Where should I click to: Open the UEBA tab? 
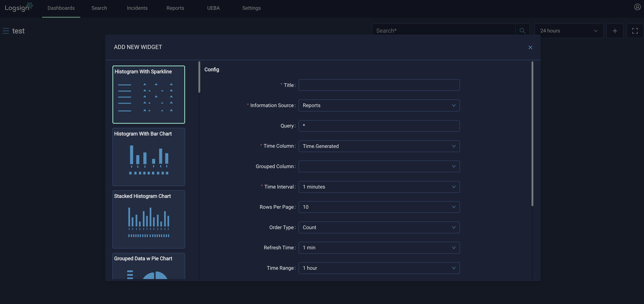(x=213, y=8)
